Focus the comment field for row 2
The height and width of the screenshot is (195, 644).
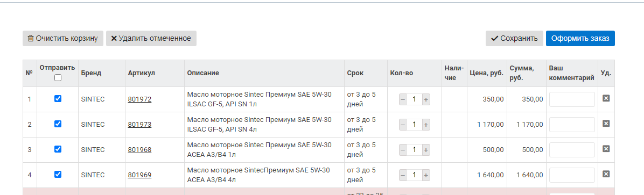572,125
